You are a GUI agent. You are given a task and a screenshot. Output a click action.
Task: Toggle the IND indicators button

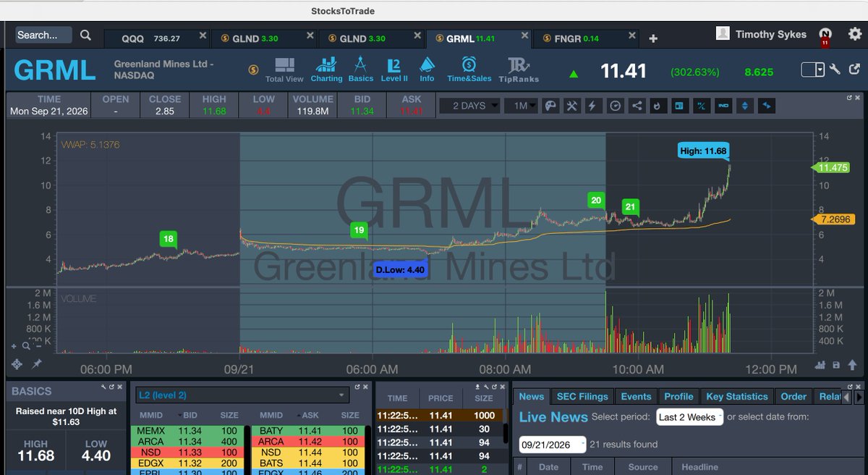723,106
